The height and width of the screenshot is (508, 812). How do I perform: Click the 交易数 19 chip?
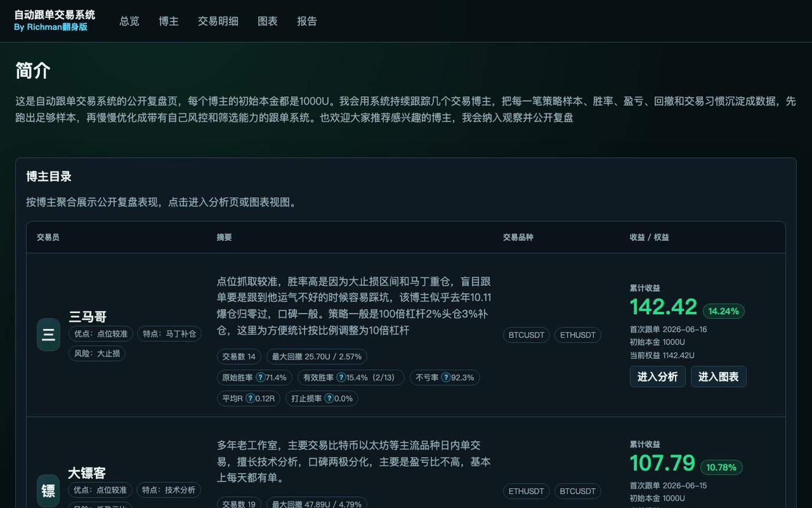point(239,504)
